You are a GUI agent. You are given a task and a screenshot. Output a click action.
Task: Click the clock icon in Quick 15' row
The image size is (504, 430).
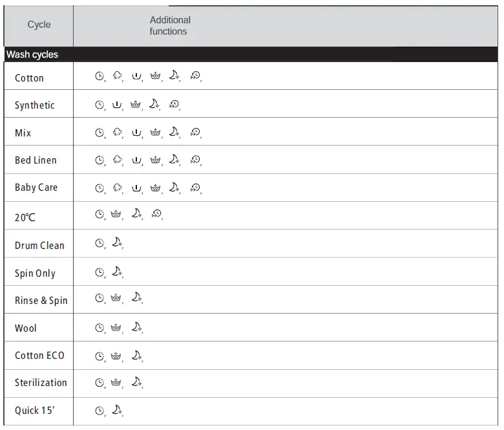(100, 410)
